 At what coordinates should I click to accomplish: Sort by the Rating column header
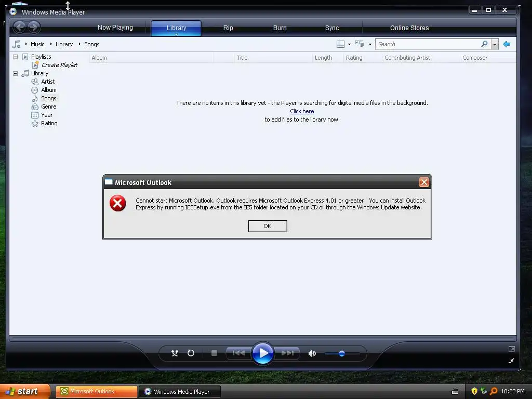363,58
